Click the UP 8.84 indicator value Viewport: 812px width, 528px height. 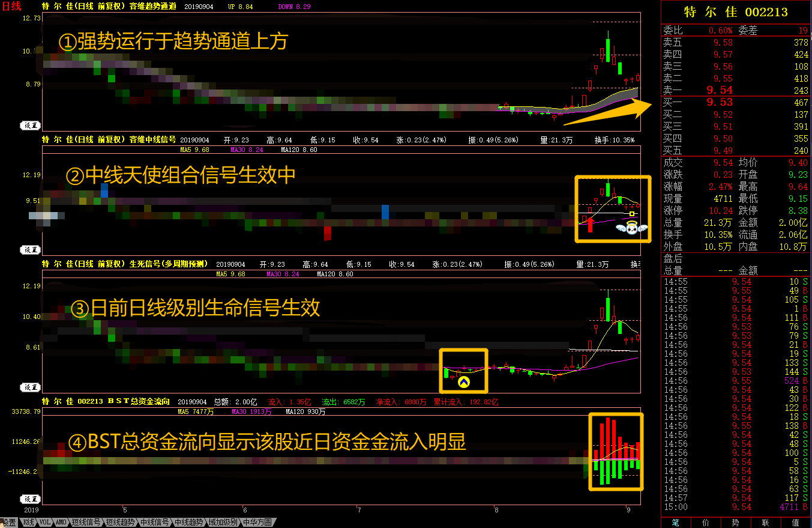coord(240,7)
